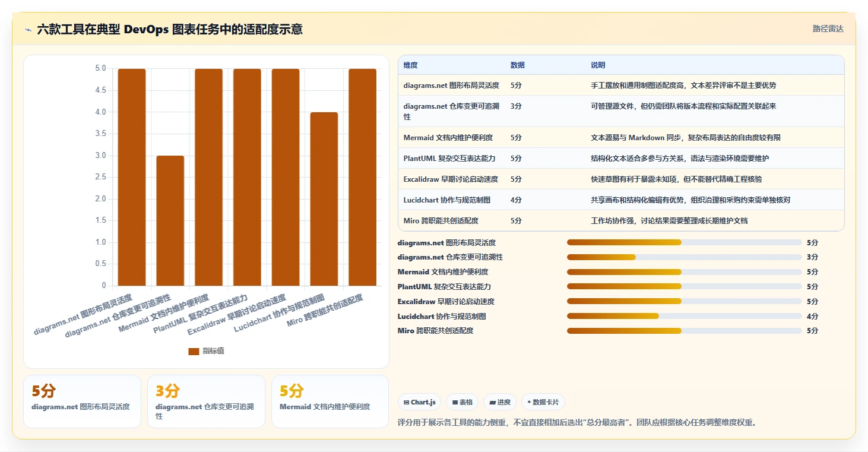Click the footnote about 总分最高者

click(x=576, y=423)
